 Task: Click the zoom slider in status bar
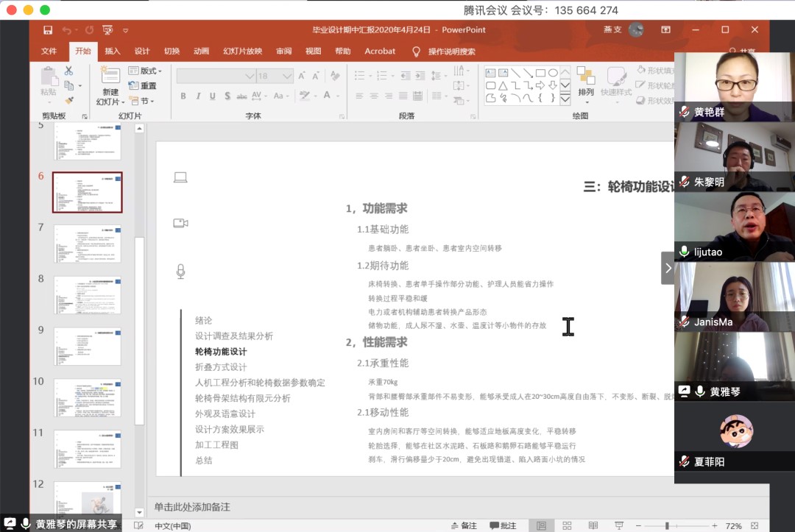[667, 525]
